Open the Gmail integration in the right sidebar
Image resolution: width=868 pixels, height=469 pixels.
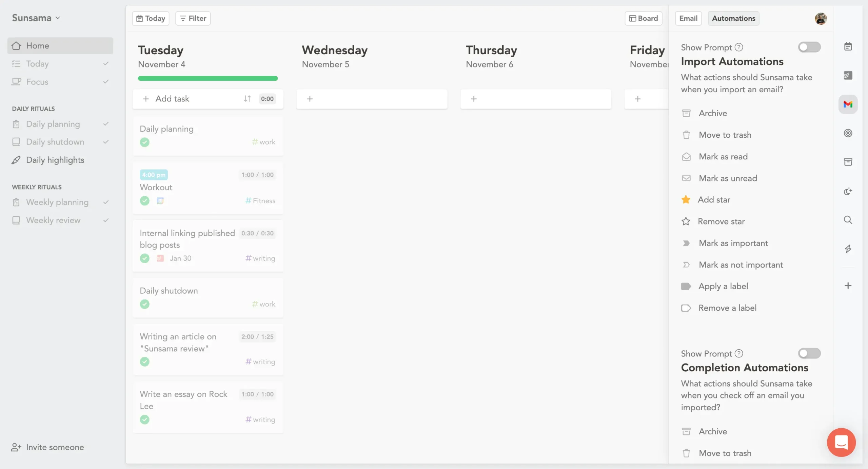coord(848,104)
